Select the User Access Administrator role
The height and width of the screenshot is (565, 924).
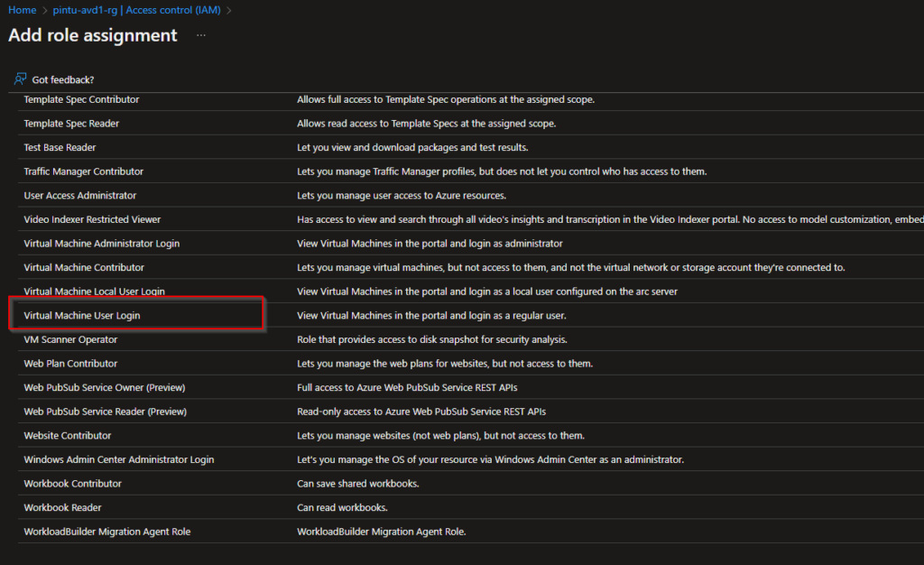coord(80,196)
